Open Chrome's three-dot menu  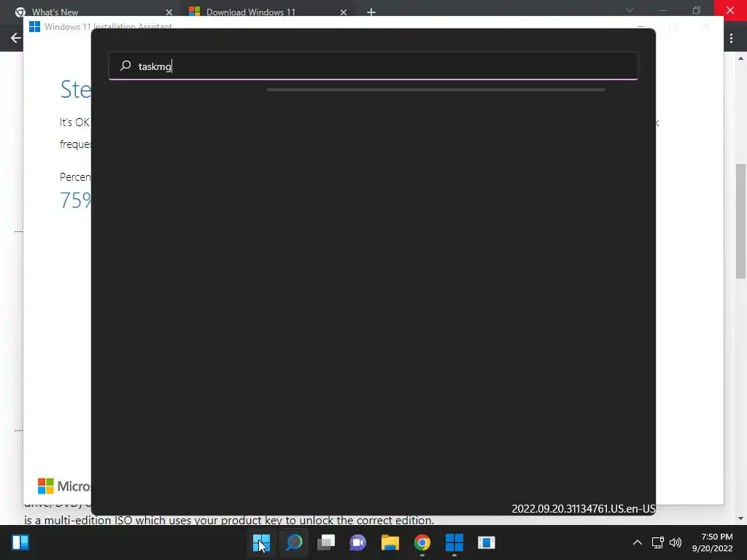coord(731,38)
